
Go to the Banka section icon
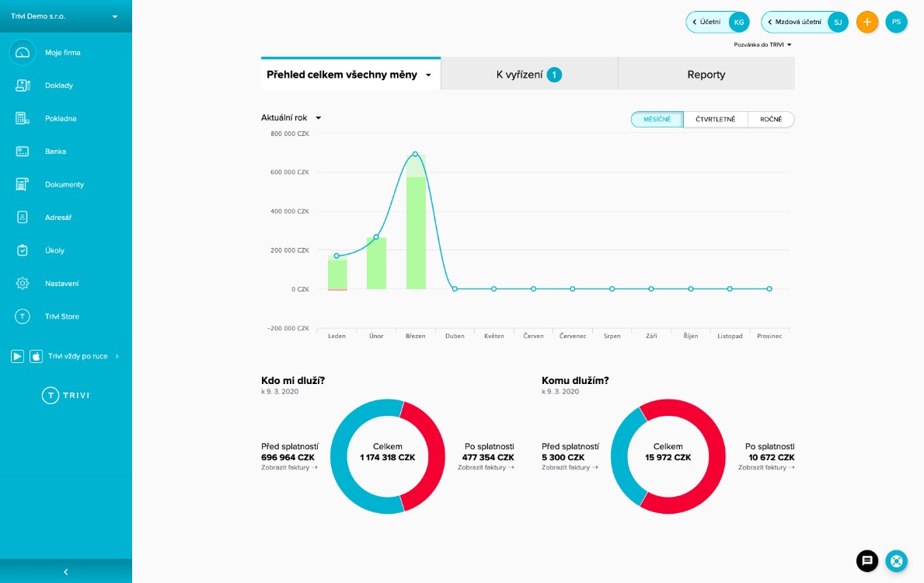click(x=23, y=152)
